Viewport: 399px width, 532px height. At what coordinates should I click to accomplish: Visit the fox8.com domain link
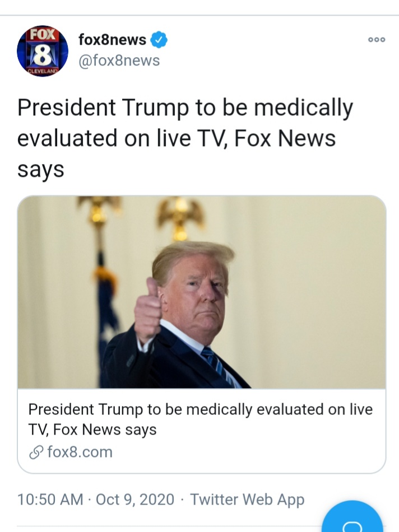click(x=80, y=452)
